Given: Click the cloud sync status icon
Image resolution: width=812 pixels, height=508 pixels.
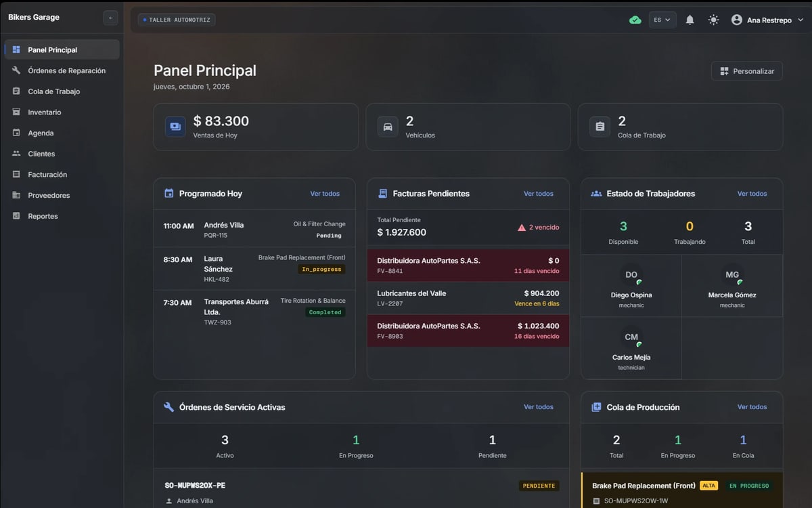Looking at the screenshot, I should coord(635,20).
